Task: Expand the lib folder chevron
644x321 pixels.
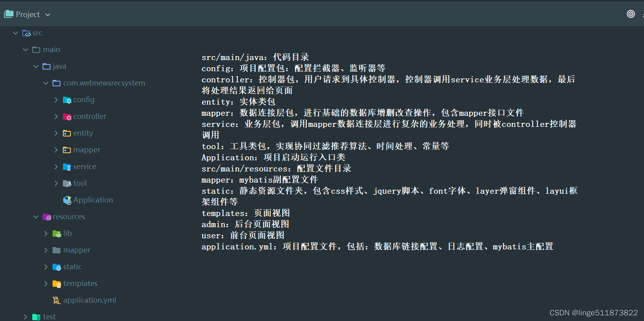Action: pos(46,233)
